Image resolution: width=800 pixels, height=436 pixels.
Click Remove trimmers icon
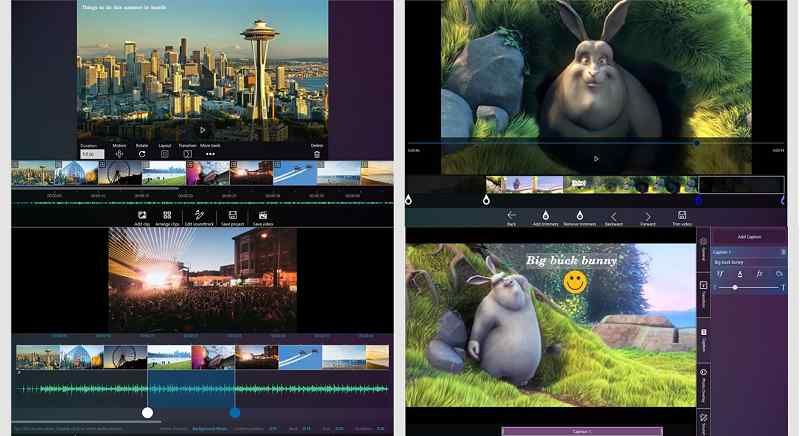[580, 215]
